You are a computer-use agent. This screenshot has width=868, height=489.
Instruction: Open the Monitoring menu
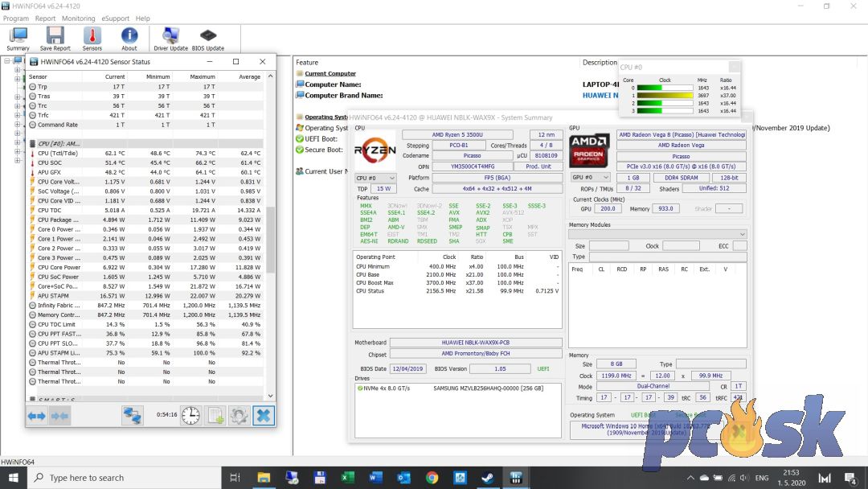[x=78, y=18]
